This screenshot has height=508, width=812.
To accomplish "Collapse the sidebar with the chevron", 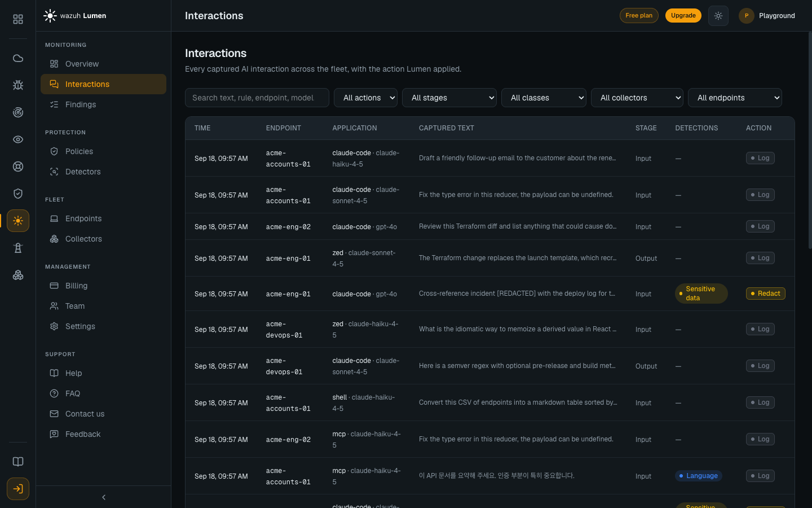I will point(104,497).
